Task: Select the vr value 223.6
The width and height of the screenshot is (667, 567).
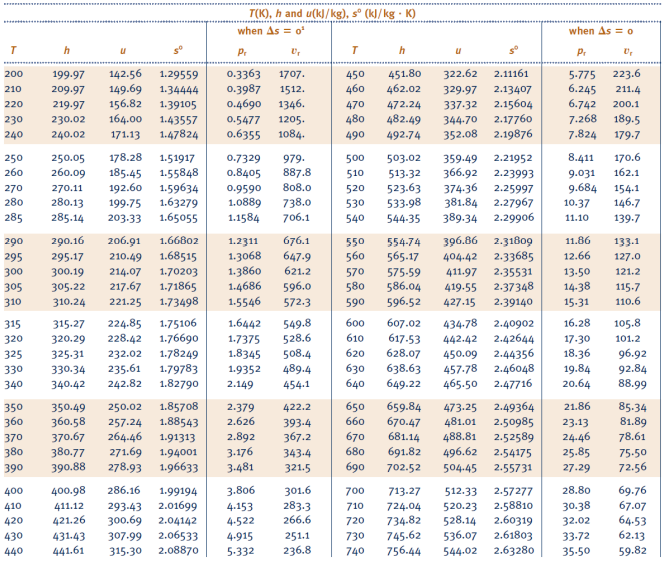Action: (x=626, y=74)
